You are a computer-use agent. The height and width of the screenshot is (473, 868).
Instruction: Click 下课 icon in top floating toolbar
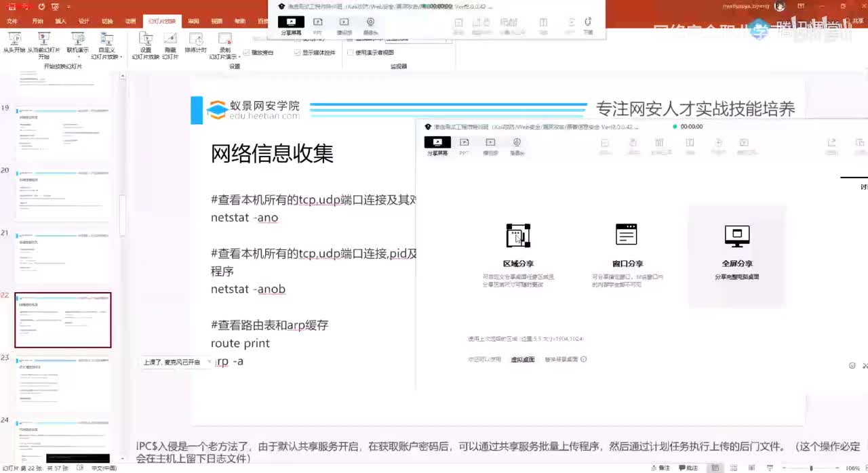click(x=588, y=26)
